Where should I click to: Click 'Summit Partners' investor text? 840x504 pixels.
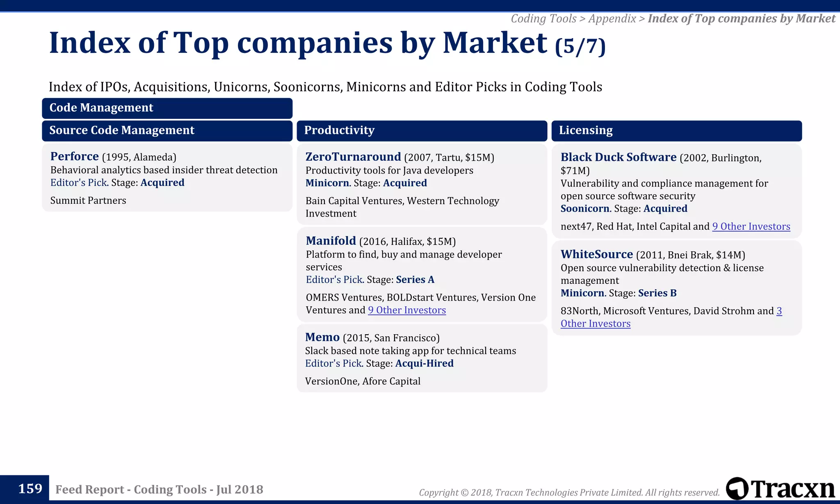(88, 201)
